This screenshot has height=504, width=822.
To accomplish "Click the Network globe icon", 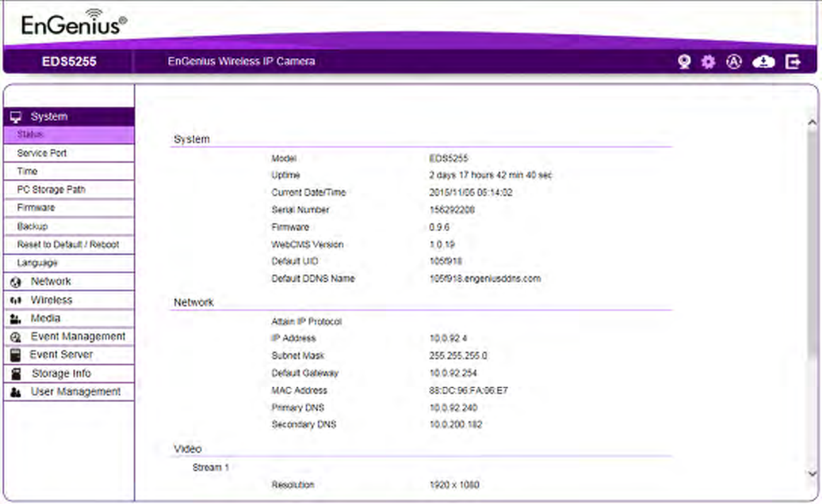I will coord(16,283).
